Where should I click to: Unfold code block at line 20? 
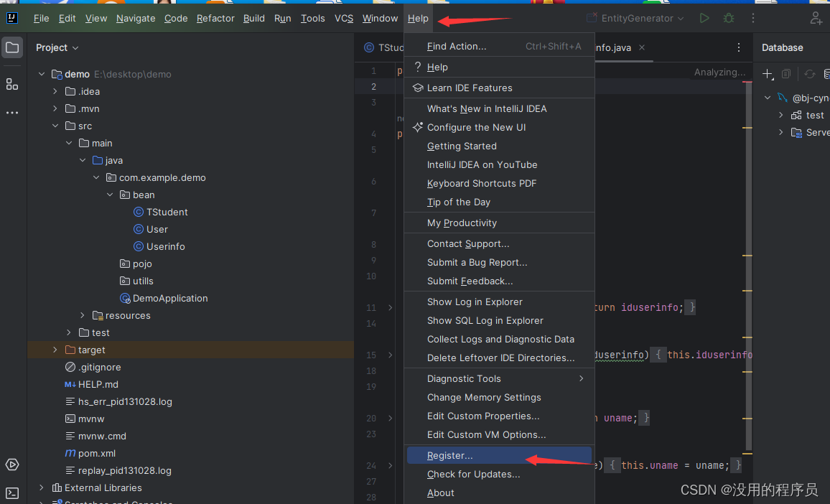coord(390,419)
